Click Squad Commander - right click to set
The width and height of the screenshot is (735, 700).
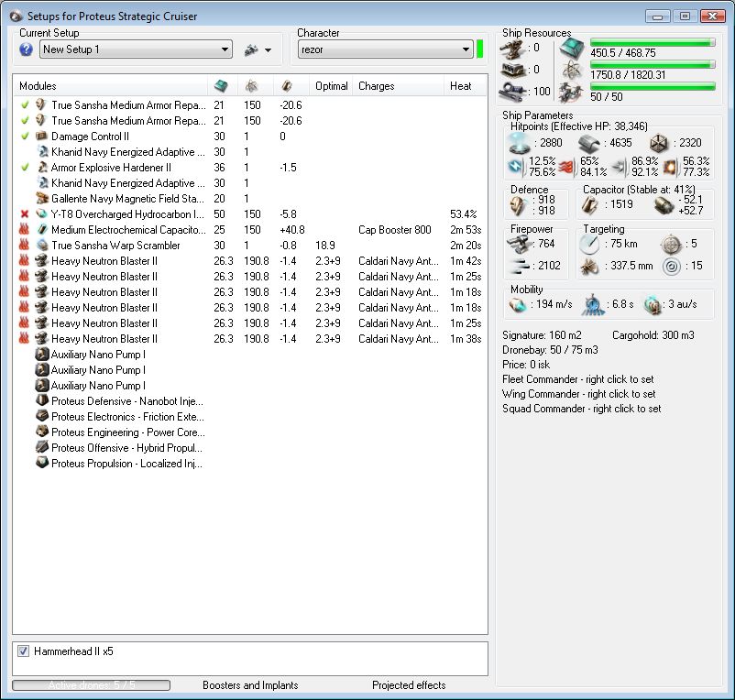point(581,408)
